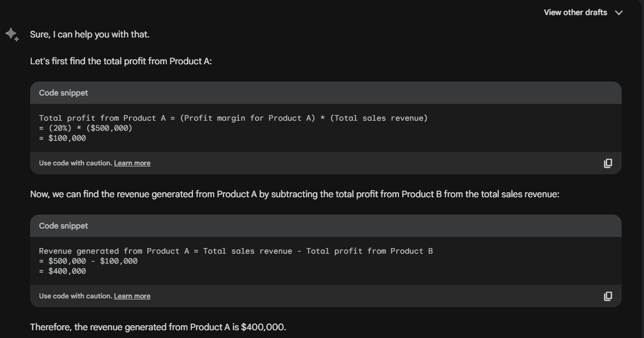The width and height of the screenshot is (644, 338).
Task: Click the '$500,000 - $100,000' code line
Action: click(88, 261)
